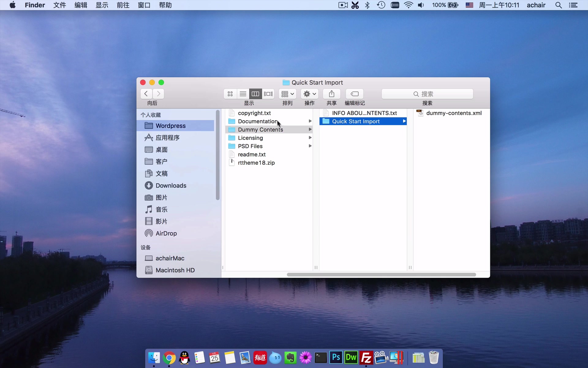Select Wordpress in the sidebar
Viewport: 588px width, 368px height.
176,126
